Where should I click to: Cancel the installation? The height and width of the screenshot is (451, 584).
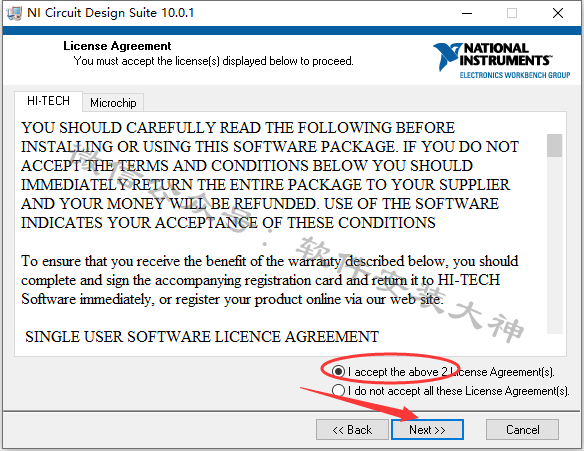click(522, 430)
